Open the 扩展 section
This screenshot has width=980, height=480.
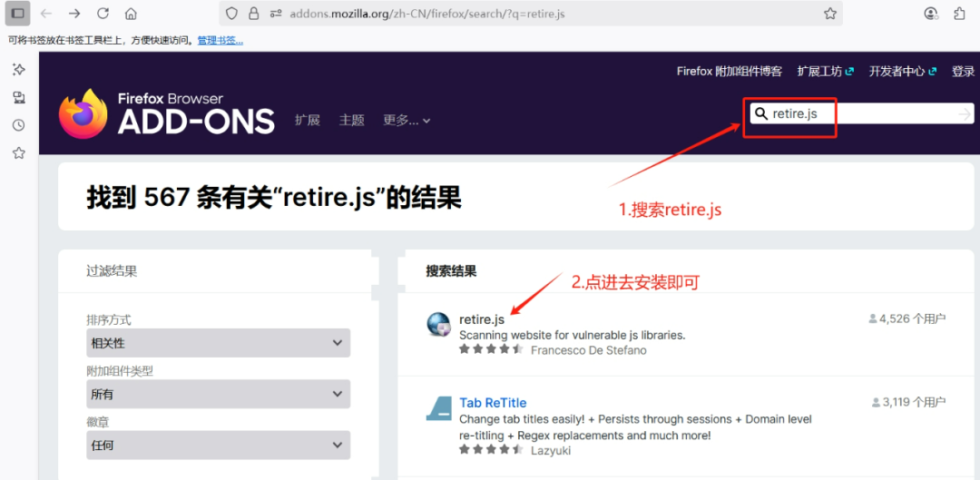click(308, 120)
